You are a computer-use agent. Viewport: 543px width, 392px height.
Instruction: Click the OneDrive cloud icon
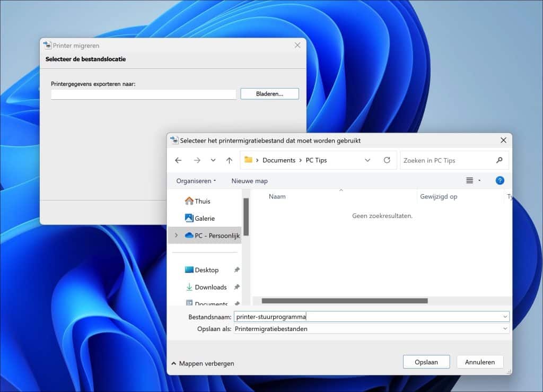coord(189,235)
